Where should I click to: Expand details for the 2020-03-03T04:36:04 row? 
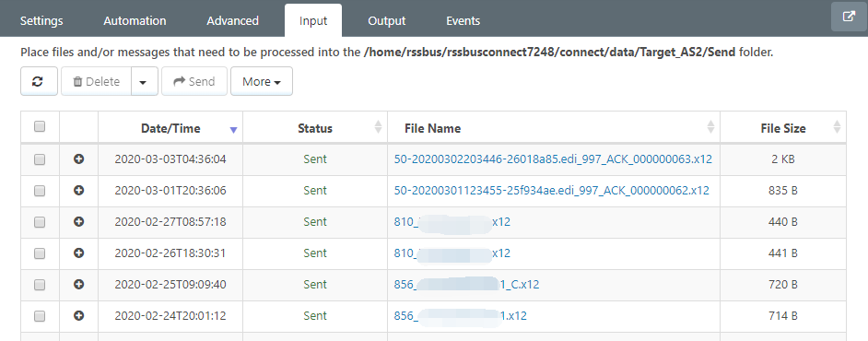coord(78,159)
